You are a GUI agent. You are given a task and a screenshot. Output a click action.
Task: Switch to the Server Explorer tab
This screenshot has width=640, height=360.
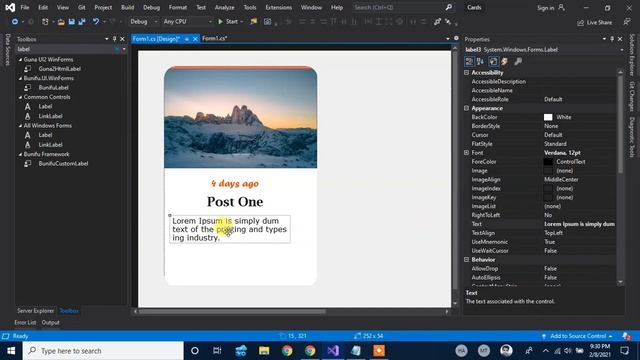point(36,311)
